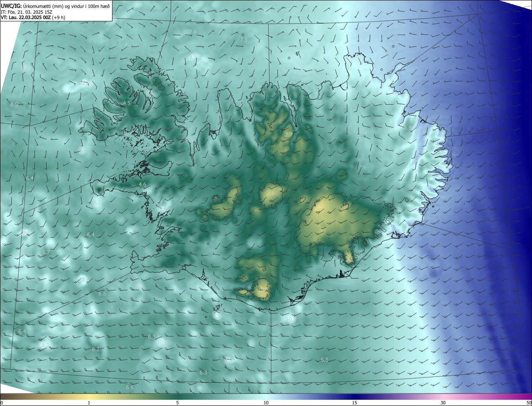Viewport: 532px width, 406px height.
Task: Select the 7.3 precipitation value label
Action: pyautogui.click(x=244, y=39)
